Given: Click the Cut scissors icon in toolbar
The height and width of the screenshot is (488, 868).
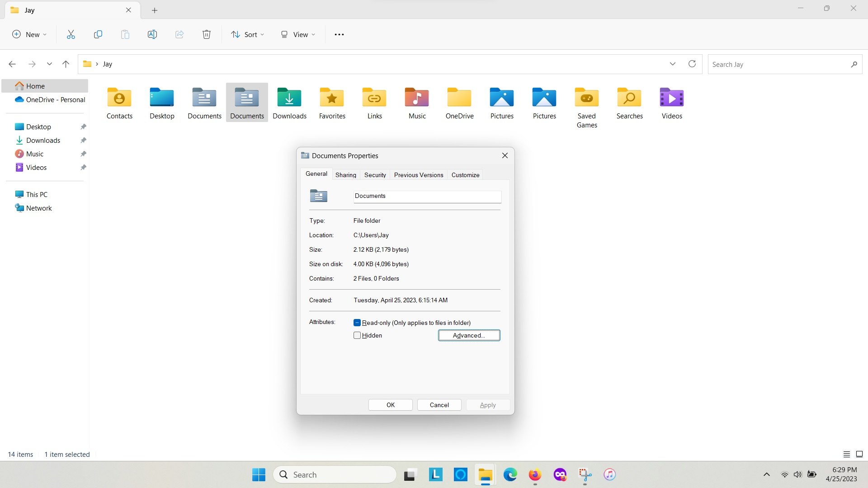Looking at the screenshot, I should point(71,34).
